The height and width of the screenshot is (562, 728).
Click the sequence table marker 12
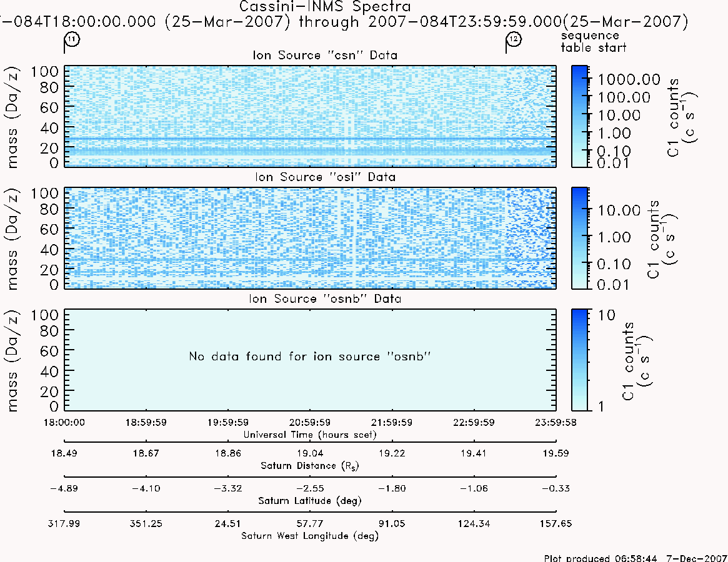coord(513,40)
